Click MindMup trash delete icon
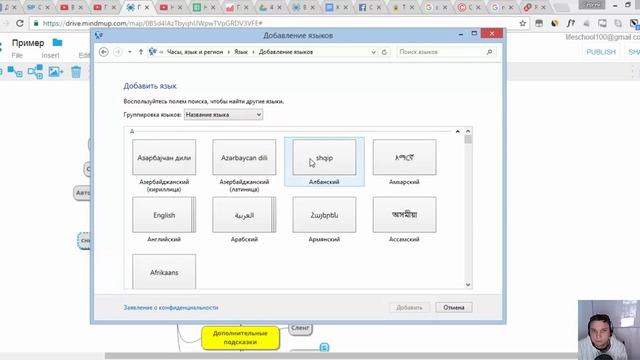 click(x=76, y=72)
